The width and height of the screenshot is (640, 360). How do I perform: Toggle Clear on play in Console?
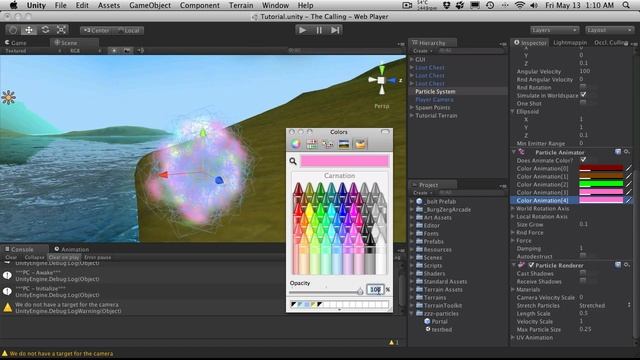click(x=64, y=258)
